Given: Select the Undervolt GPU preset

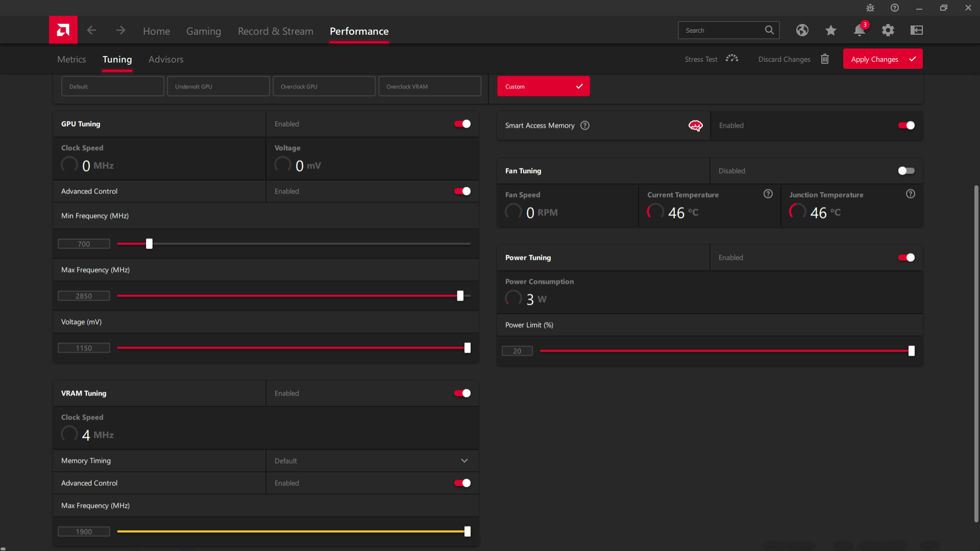Looking at the screenshot, I should [x=218, y=86].
